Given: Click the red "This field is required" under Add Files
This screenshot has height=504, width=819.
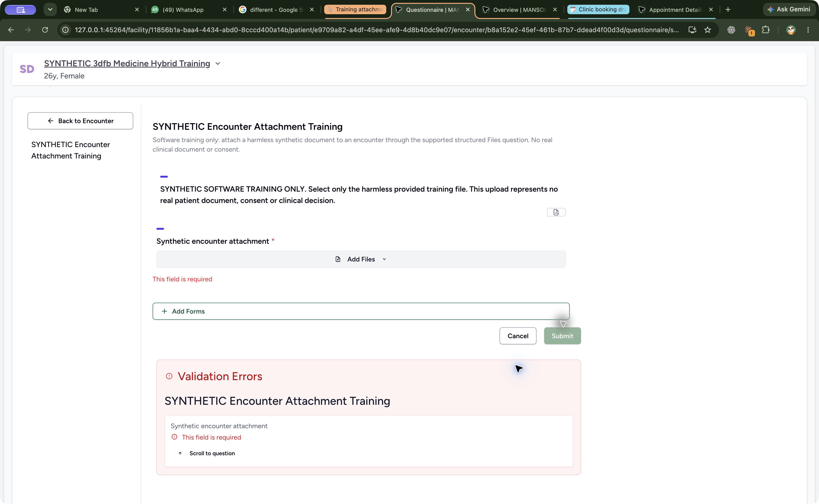Looking at the screenshot, I should point(182,279).
